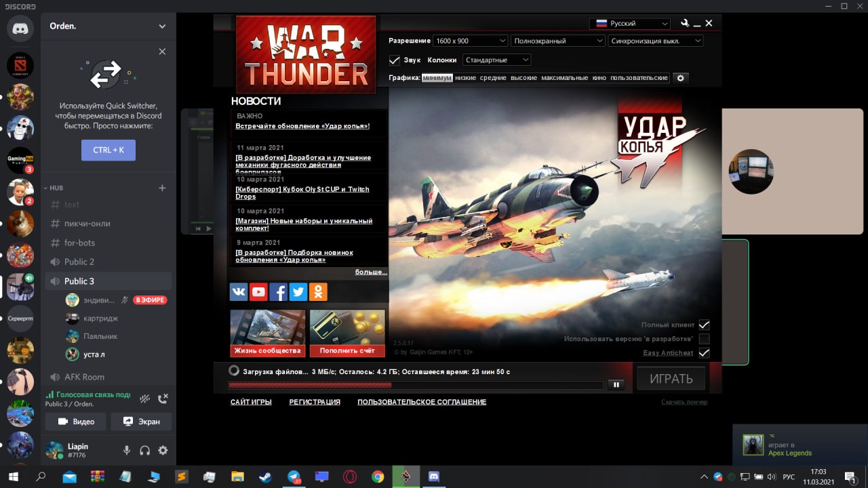This screenshot has height=488, width=868.
Task: Open Синхронизация выкл. dropdown
Action: (x=656, y=41)
